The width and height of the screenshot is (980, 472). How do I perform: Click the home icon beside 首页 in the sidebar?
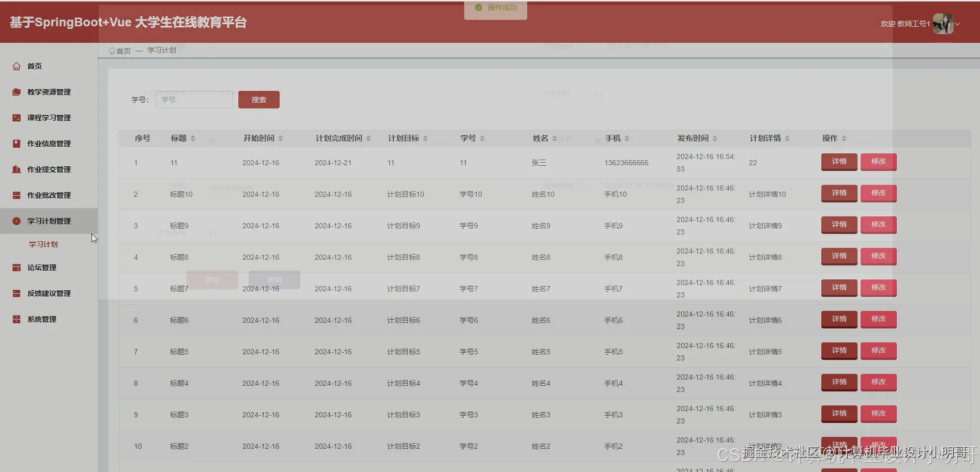(17, 66)
